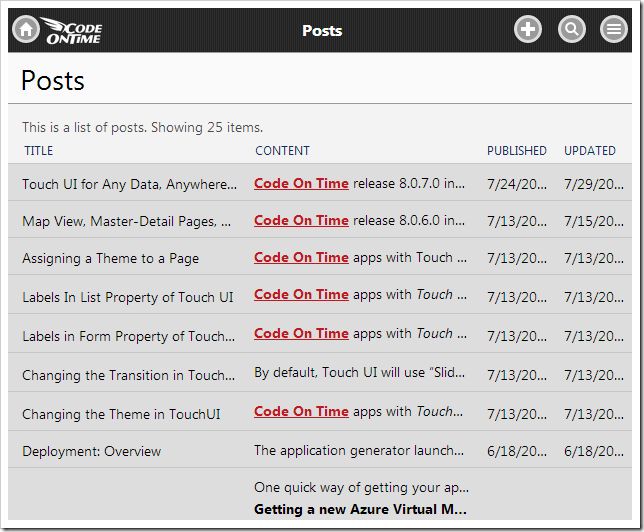
Task: Sort by the UPDATED column header
Action: 590,151
